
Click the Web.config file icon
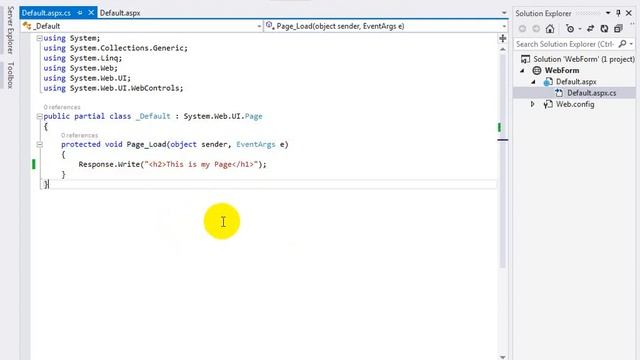pyautogui.click(x=548, y=104)
